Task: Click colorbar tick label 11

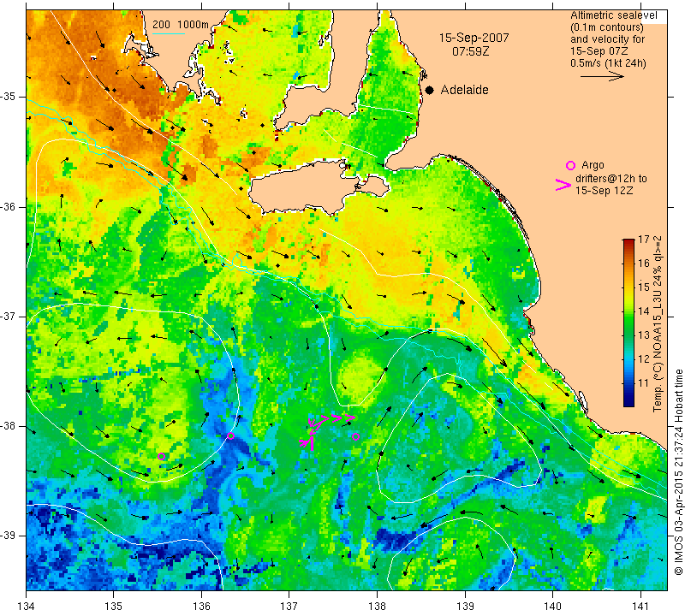Action: pos(644,383)
